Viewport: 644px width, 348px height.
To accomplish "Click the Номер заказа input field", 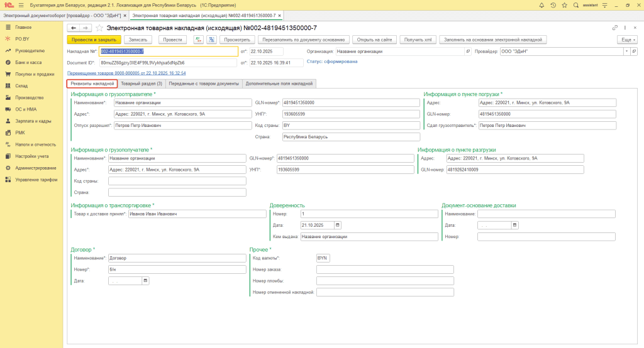I will tap(384, 269).
